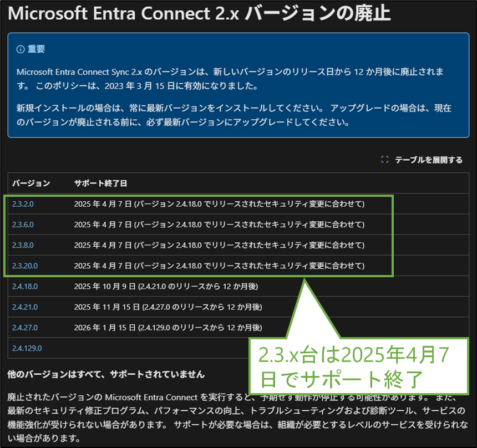Click the 2.4.18.0 date cell 2025 年 10 月 9 日
The height and width of the screenshot is (448, 477).
(166, 287)
